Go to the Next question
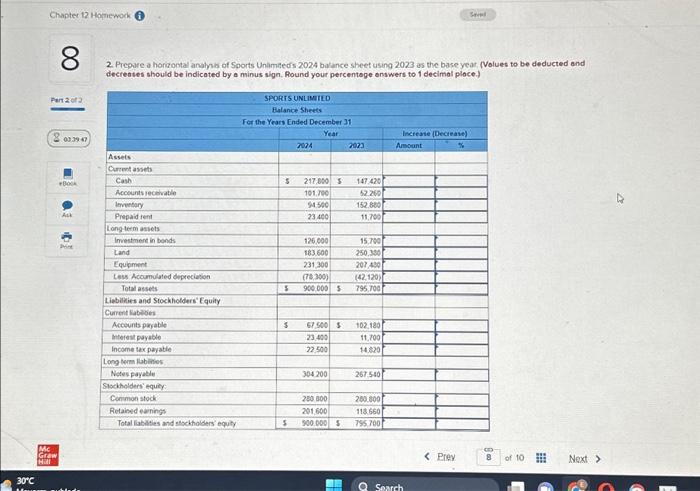The height and width of the screenshot is (491, 700). [578, 459]
